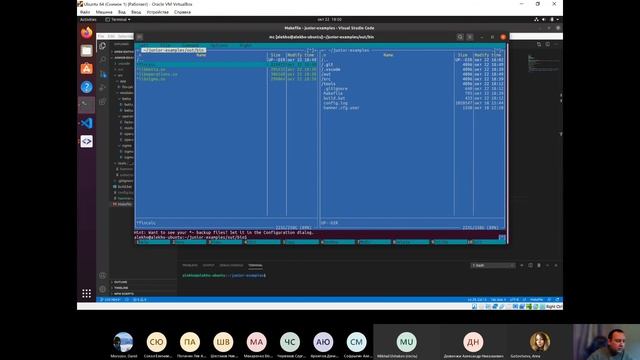Screen dimensions: 640x360
Task: Click the terminal window search icon
Action: pos(460,37)
